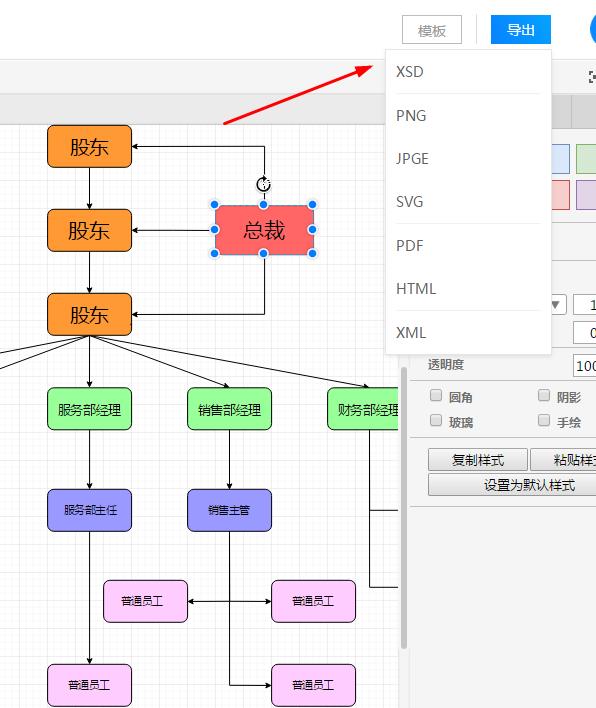Expand the dropdown arrow beside numeric field
Viewport: 596px width, 708px height.
557,304
